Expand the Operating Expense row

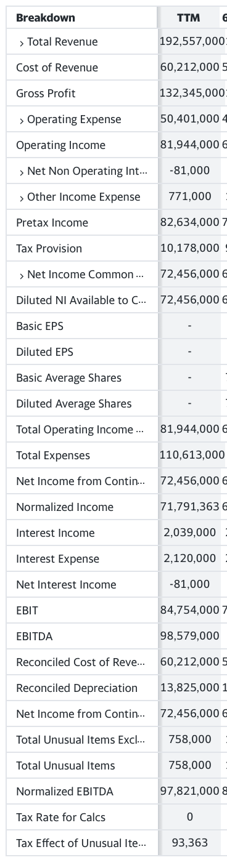pos(22,120)
